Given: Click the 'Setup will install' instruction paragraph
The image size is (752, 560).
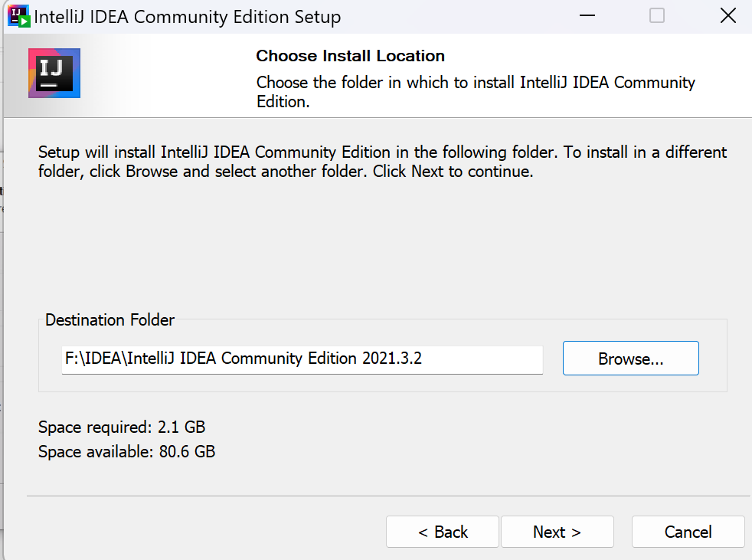Looking at the screenshot, I should click(382, 162).
